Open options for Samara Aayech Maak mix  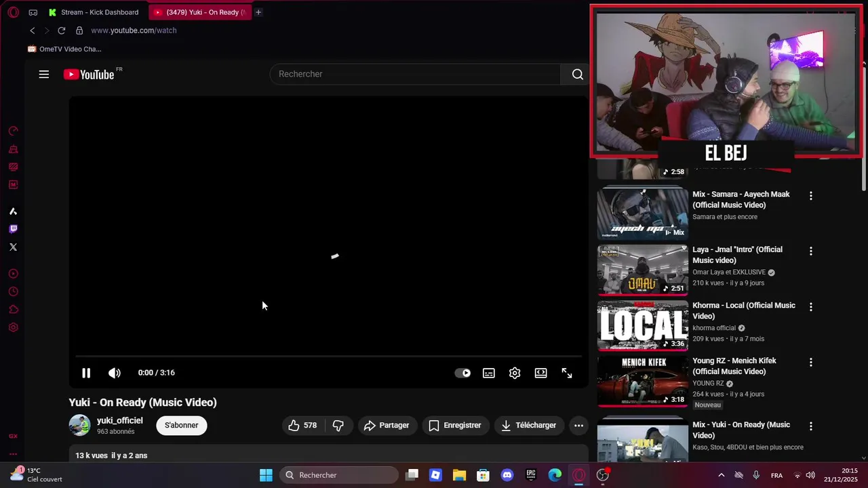[x=810, y=196]
